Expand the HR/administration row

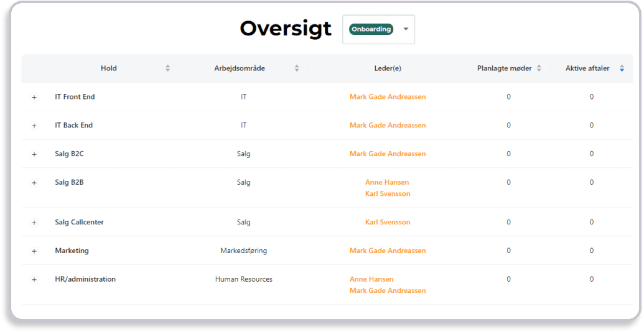pyautogui.click(x=34, y=280)
